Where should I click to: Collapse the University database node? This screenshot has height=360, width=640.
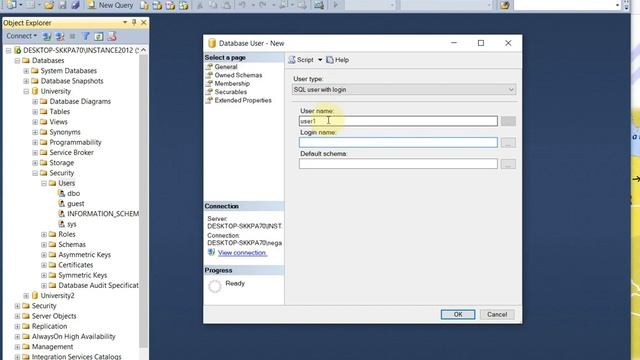[26, 91]
